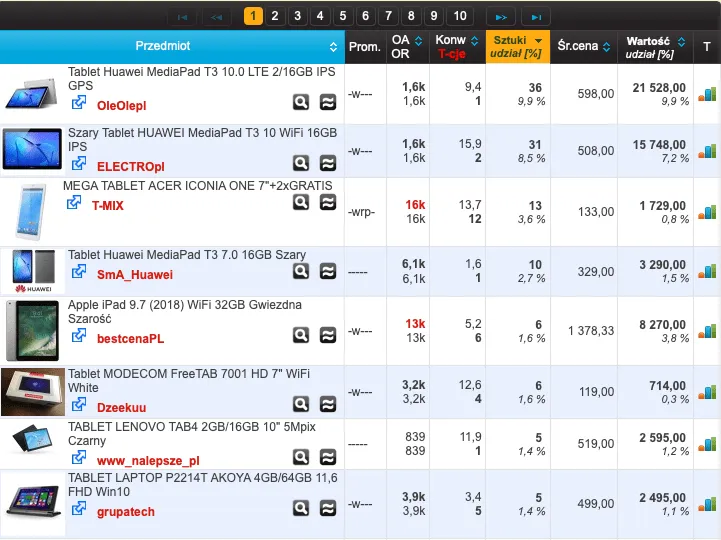Screen dimensions: 721x540
Task: Go to page 9
Action: (x=434, y=16)
